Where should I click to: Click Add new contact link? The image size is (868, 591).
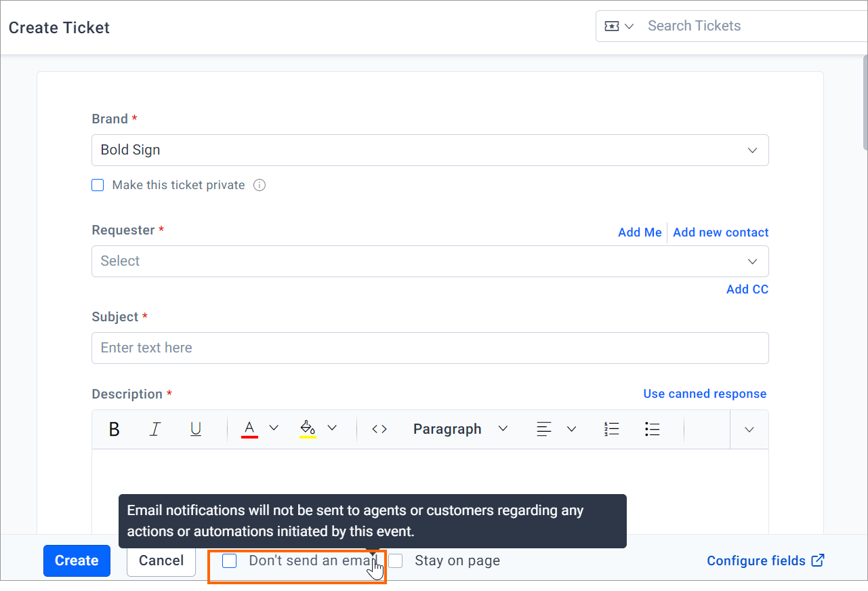pyautogui.click(x=721, y=232)
